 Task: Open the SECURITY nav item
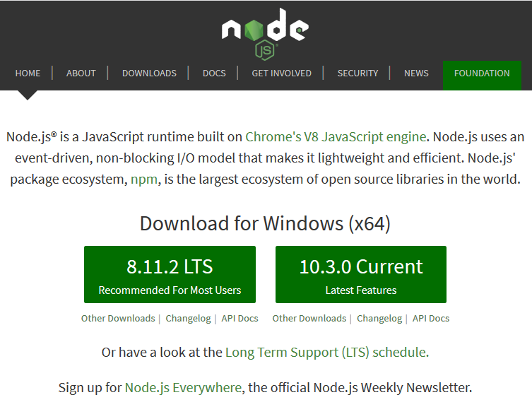coord(357,73)
